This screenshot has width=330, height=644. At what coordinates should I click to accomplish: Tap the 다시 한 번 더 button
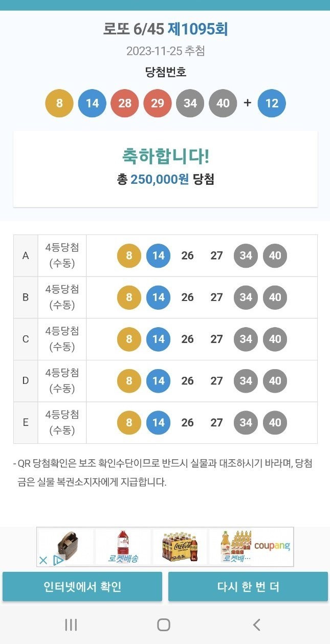tap(248, 586)
